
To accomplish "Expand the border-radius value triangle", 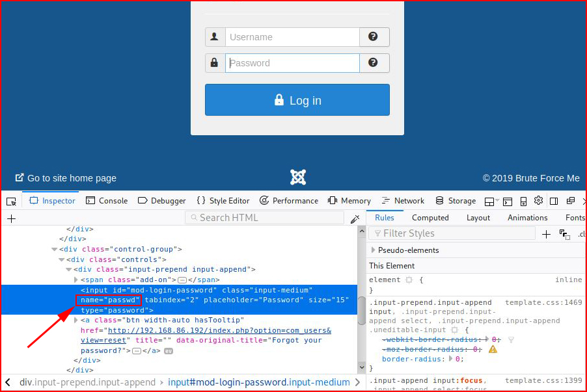I will pos(450,359).
